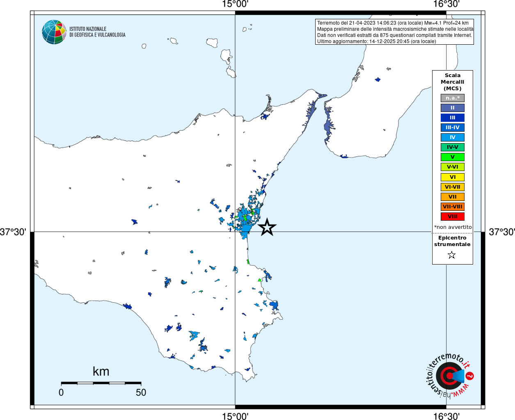Click the epicenter star on the map

(267, 227)
